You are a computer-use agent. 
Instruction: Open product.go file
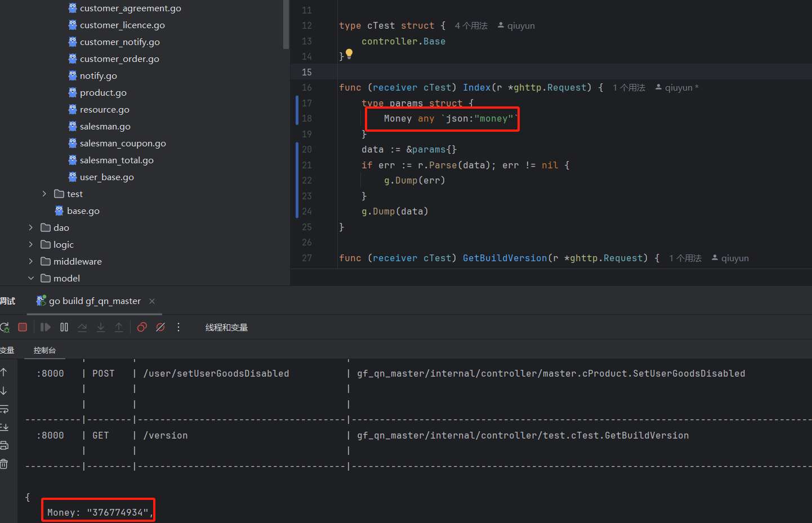pos(103,93)
